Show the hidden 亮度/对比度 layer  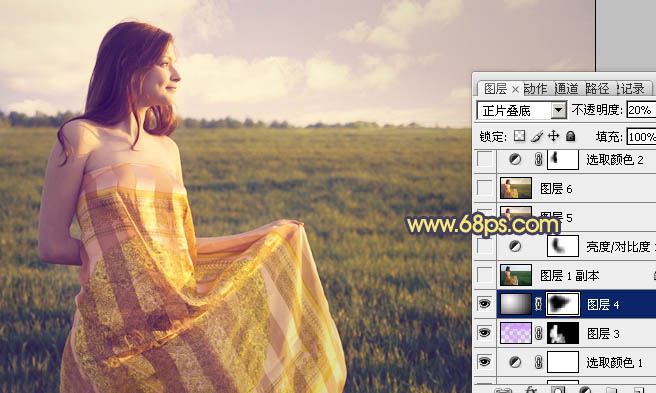click(485, 247)
